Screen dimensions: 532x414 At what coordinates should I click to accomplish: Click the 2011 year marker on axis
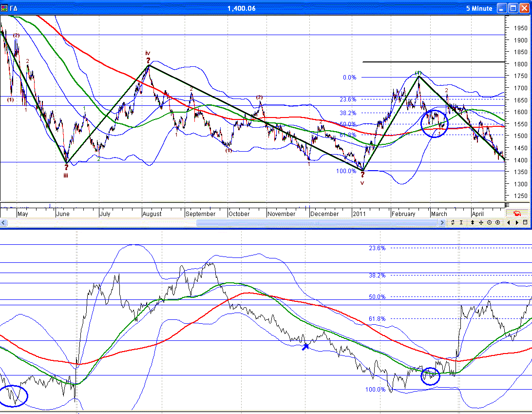[x=359, y=214]
